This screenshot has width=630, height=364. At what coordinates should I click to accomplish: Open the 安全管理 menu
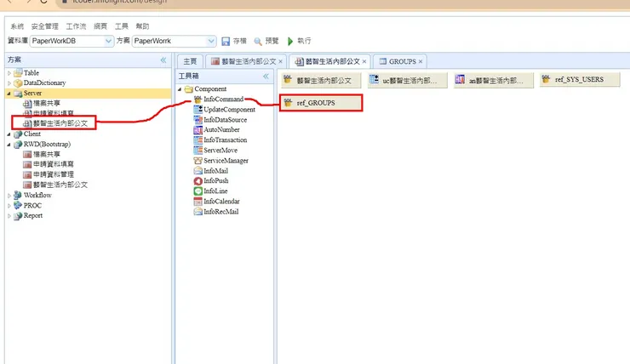(44, 26)
